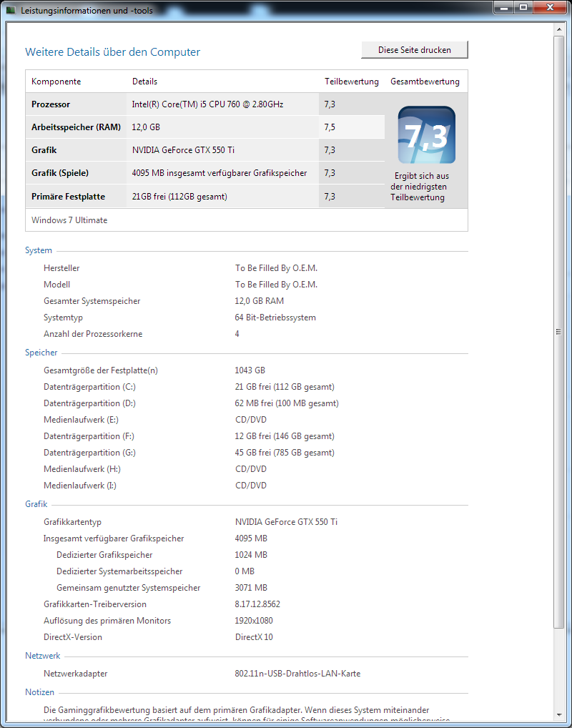Maximize the Leistungsinformationen window
572x728 pixels.
(523, 7)
